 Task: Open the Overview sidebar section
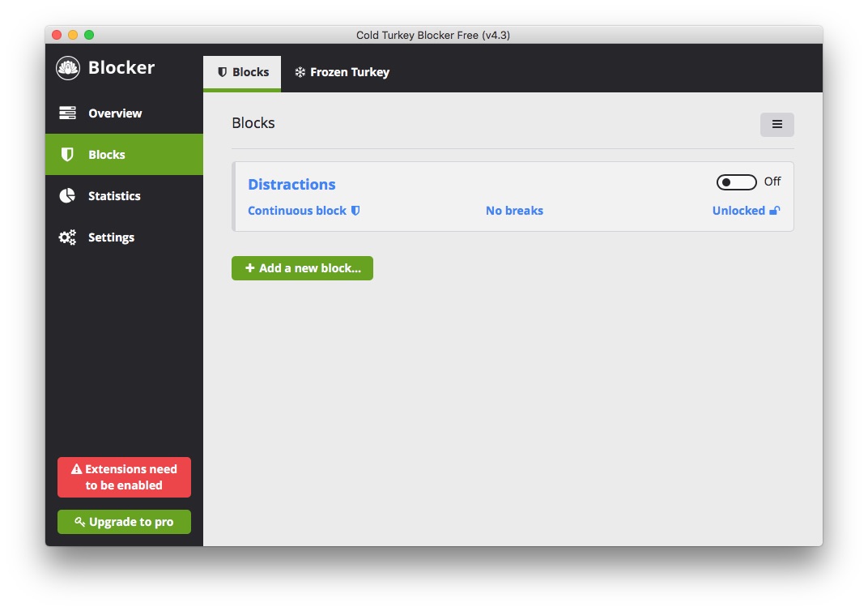tap(124, 113)
